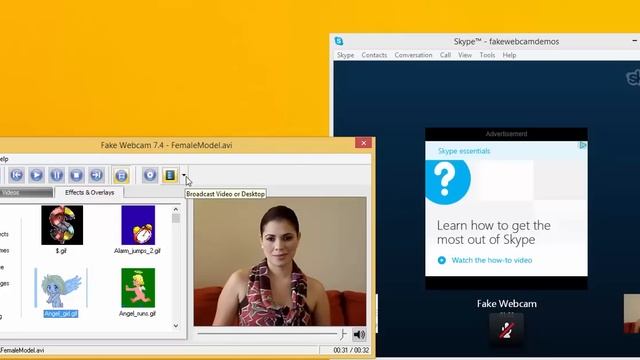This screenshot has height=360, width=640.
Task: Play the video in Fake Webcam
Action: point(36,175)
